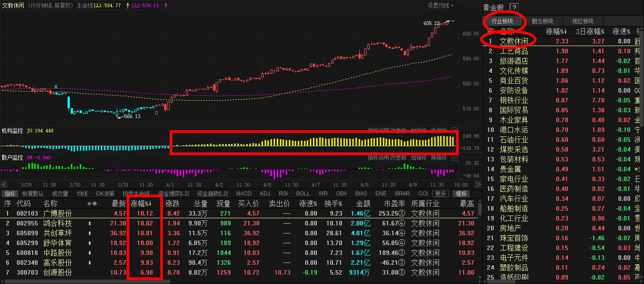This screenshot has height=284, width=644.
Task: Select the 成交量 indicator
Action: [x=60, y=194]
